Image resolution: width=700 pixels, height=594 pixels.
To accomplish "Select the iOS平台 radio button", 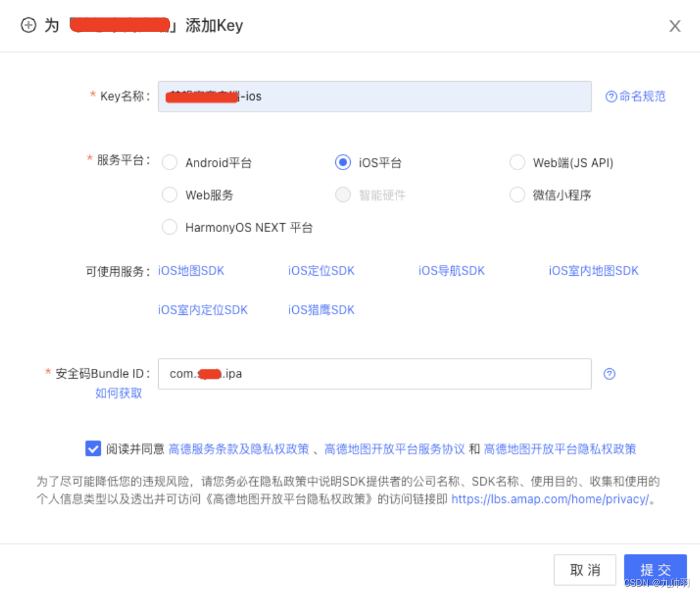I will (x=343, y=162).
